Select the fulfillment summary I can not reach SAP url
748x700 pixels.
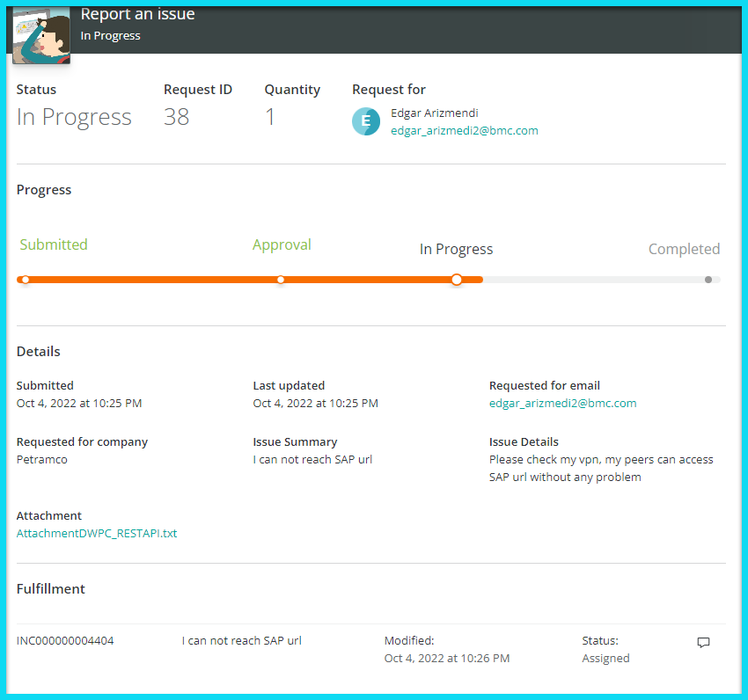(x=241, y=641)
